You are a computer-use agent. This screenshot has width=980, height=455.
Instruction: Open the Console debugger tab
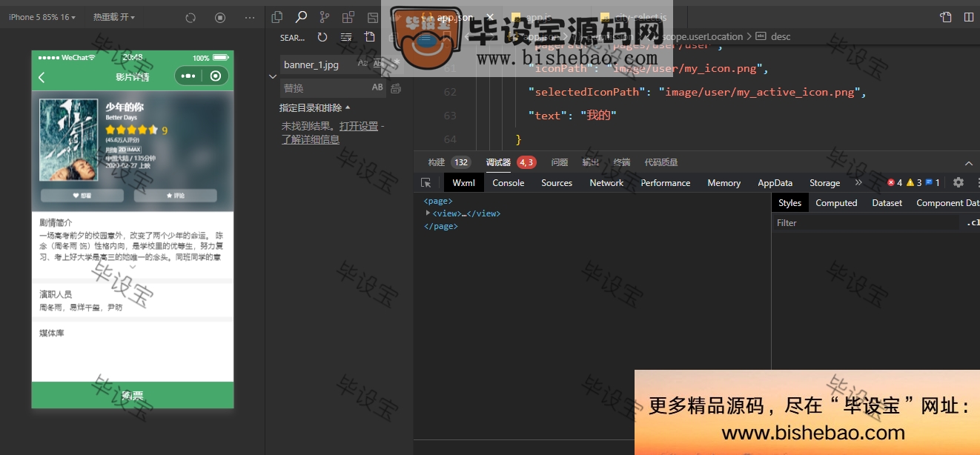coord(509,183)
